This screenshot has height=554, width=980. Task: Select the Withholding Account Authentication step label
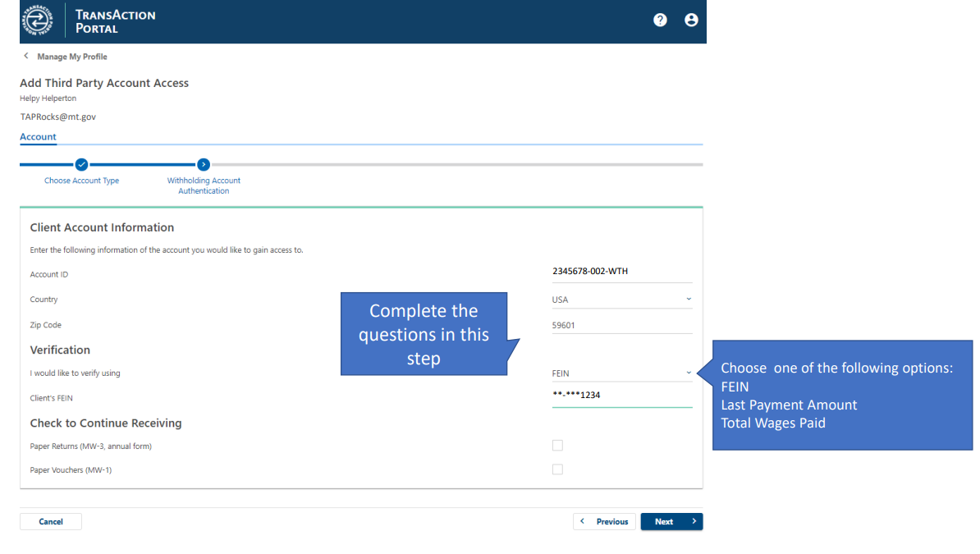tap(204, 185)
